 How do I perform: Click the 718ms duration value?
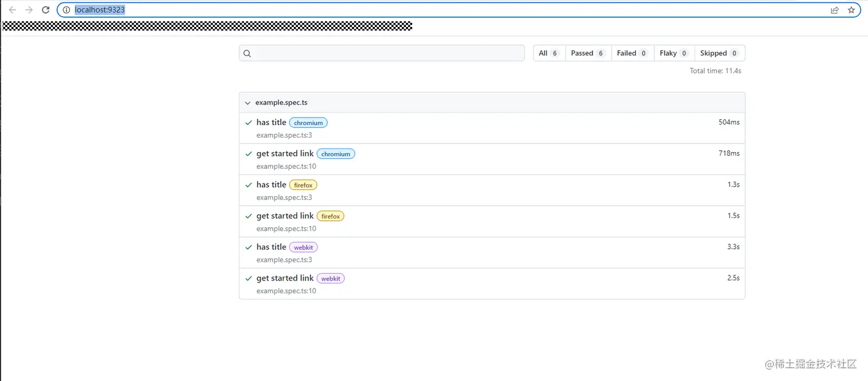click(x=729, y=153)
